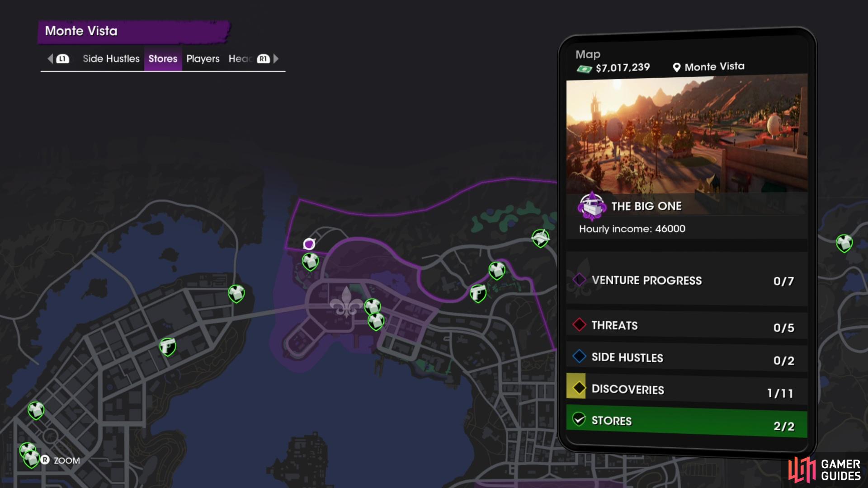The image size is (868, 488).
Task: Switch to the Players tab
Action: (x=203, y=59)
